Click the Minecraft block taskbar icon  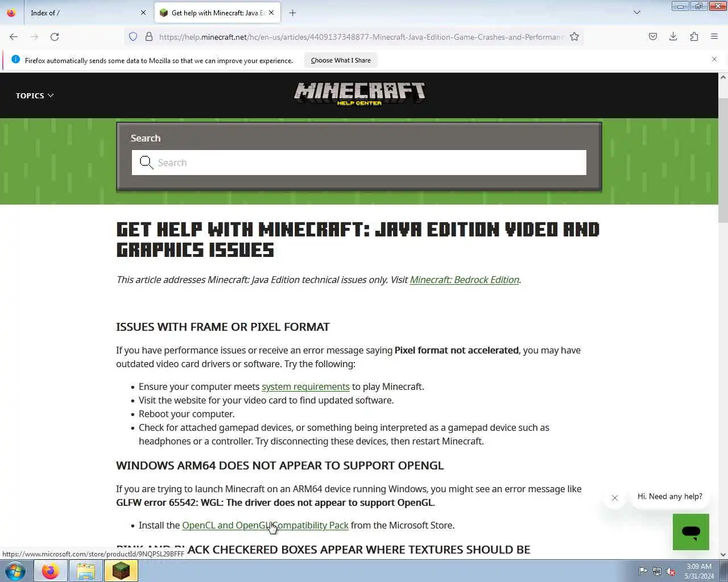click(121, 571)
